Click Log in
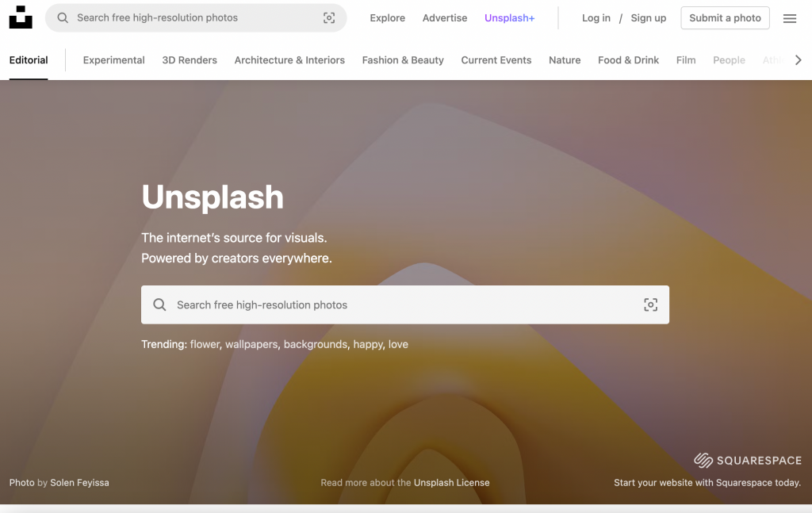 (596, 17)
